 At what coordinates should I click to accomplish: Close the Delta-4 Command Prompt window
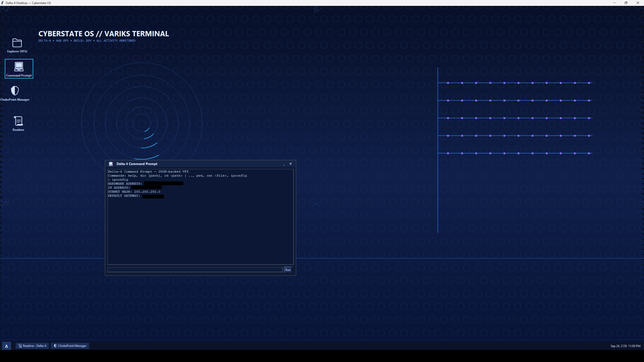[x=290, y=164]
